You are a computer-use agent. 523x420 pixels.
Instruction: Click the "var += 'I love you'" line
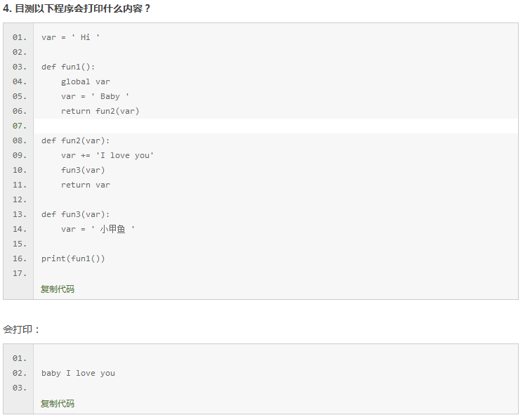coord(107,155)
